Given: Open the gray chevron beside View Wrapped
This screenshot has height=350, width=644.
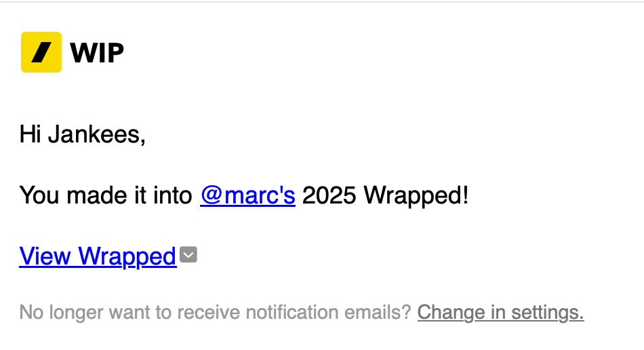Looking at the screenshot, I should (x=188, y=254).
